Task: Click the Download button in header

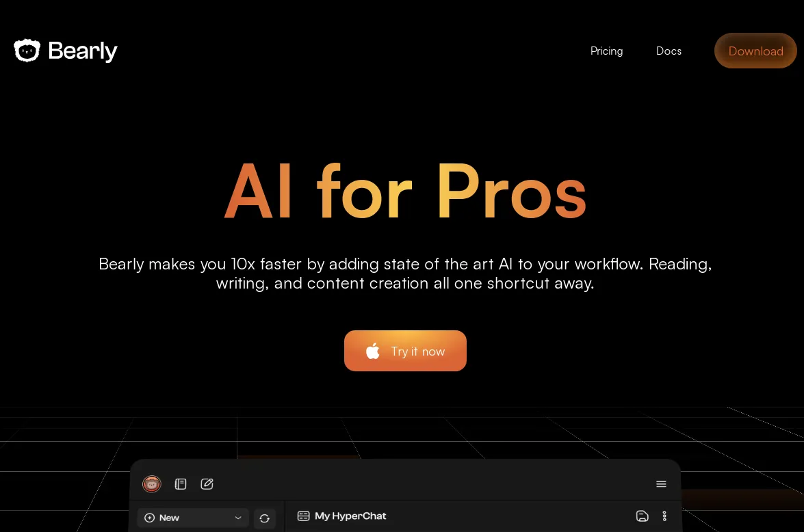Action: pyautogui.click(x=755, y=51)
